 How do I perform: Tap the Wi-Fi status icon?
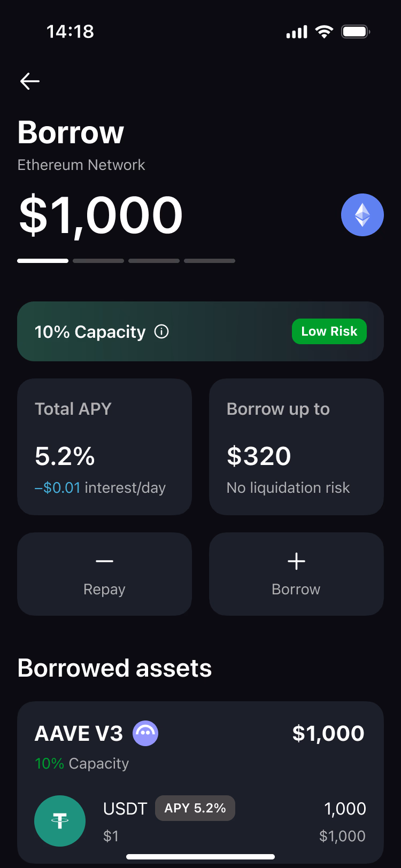click(x=324, y=32)
